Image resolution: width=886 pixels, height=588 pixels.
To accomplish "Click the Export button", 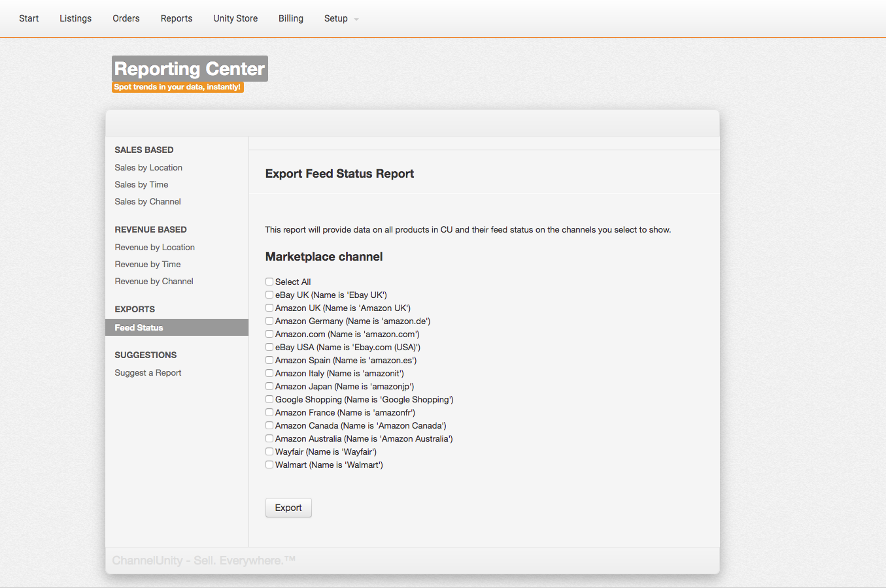I will [288, 508].
